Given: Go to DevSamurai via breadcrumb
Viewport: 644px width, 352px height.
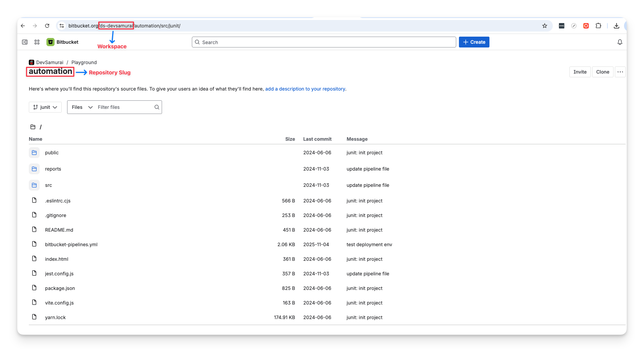Looking at the screenshot, I should click(x=51, y=62).
